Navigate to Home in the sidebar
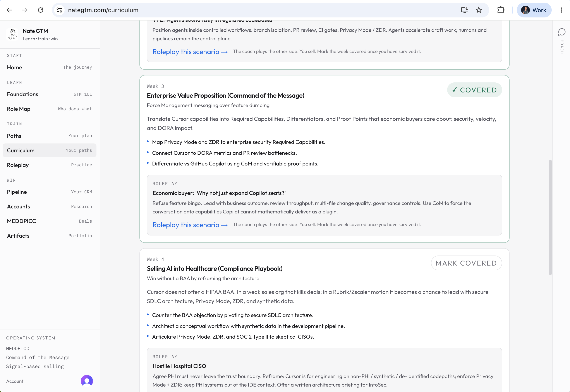The height and width of the screenshot is (392, 570). pos(49,67)
